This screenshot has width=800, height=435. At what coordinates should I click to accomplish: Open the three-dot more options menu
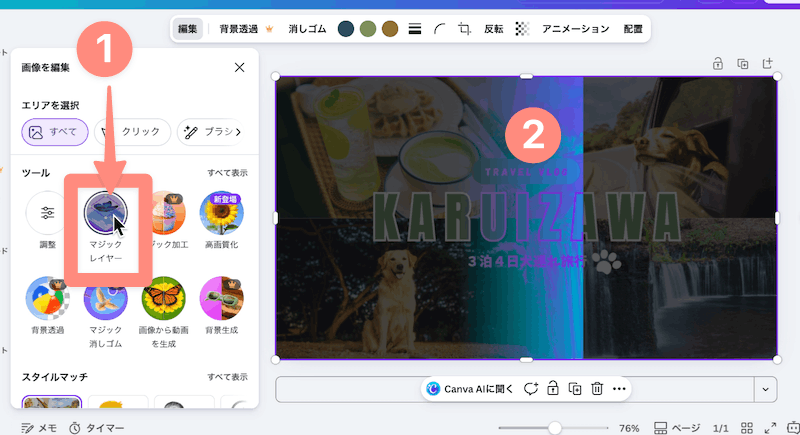(x=619, y=389)
